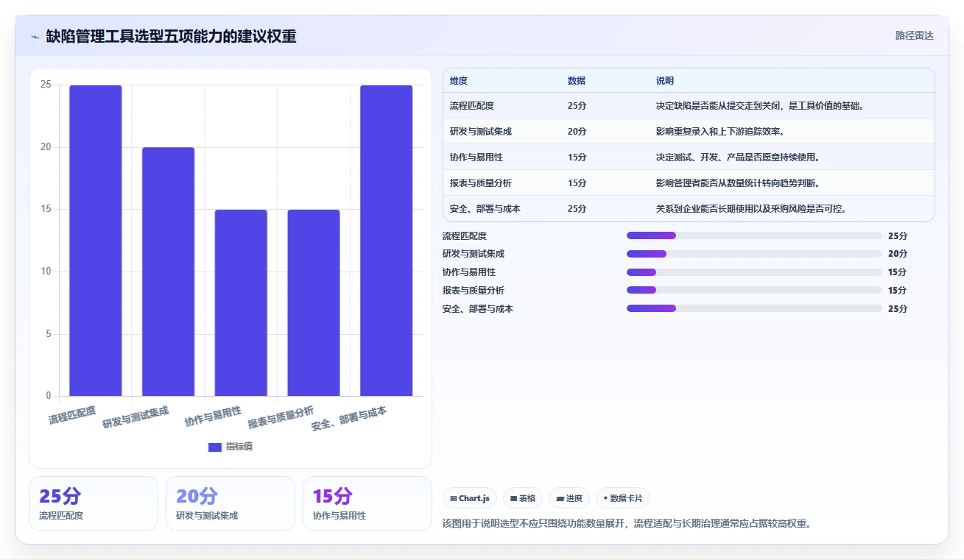
Task: Click the 安全、部署与成本 bar in the chart
Action: (386, 241)
